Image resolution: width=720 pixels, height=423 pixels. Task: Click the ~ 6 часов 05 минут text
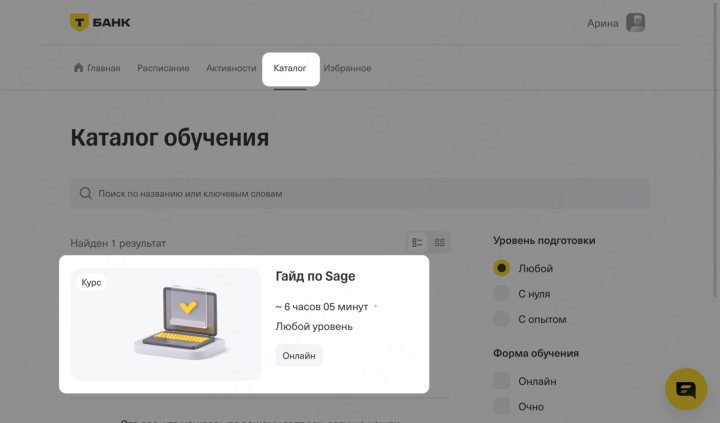321,307
